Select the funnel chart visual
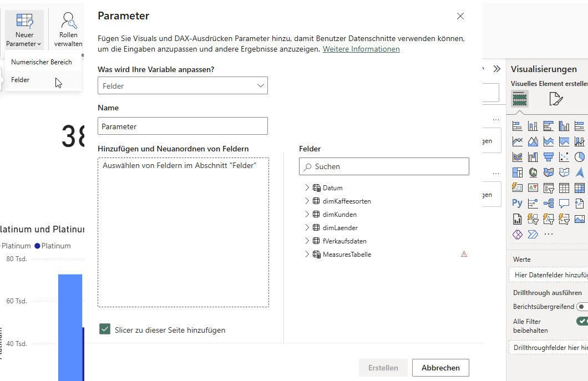This screenshot has width=588, height=381. click(549, 157)
